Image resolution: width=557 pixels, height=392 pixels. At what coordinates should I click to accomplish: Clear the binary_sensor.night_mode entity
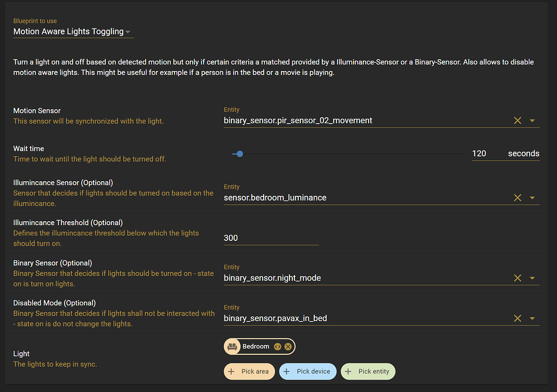click(518, 278)
